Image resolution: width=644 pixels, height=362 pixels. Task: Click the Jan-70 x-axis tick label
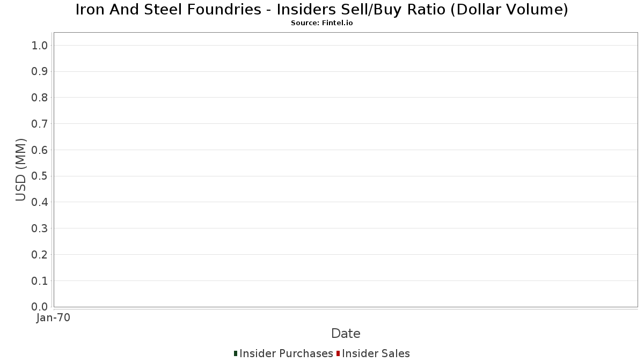click(x=53, y=318)
